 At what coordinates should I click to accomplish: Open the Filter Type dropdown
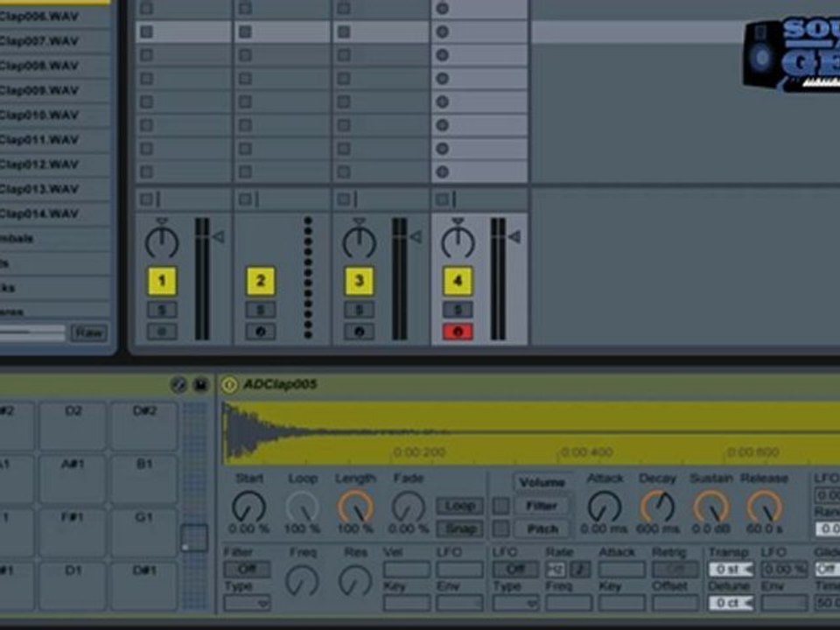(247, 603)
